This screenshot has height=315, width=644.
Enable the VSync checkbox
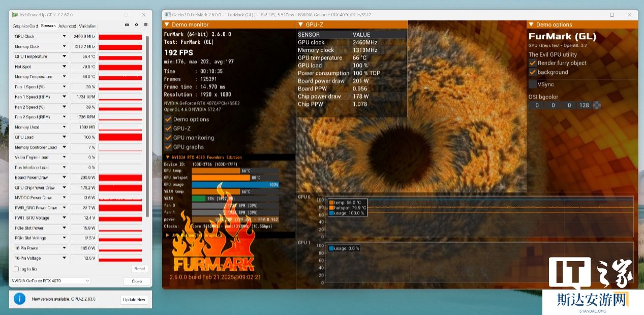point(533,84)
